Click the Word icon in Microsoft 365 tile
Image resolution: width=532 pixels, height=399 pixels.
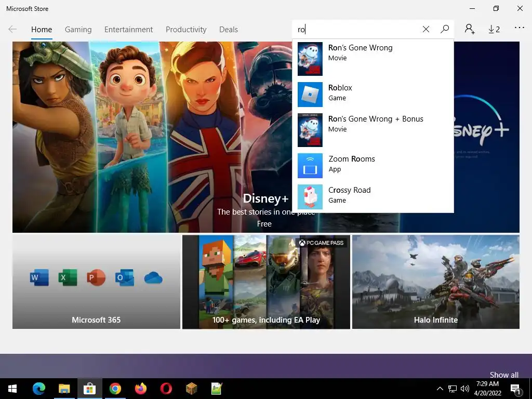point(39,277)
